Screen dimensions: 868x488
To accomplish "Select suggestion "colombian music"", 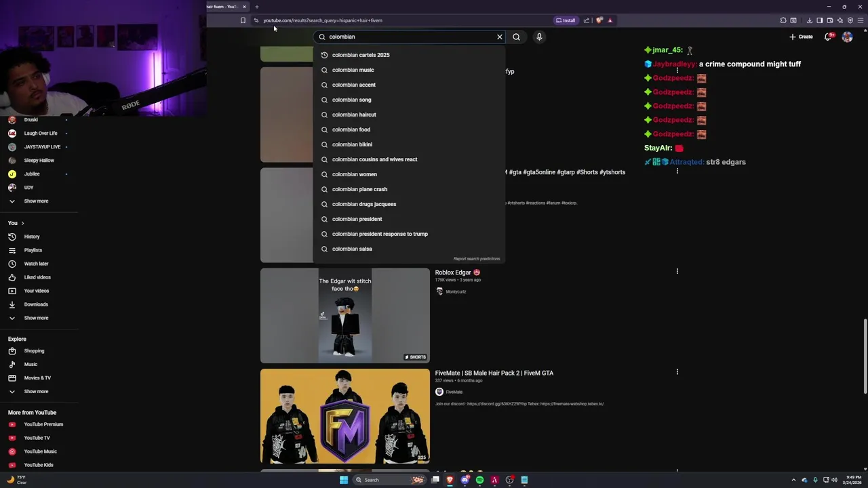I will pos(409,70).
